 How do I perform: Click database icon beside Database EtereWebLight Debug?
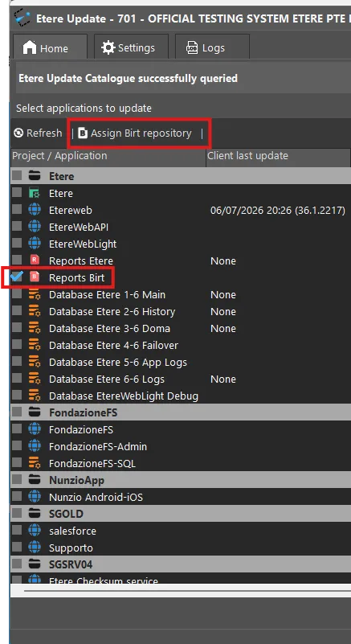[35, 396]
